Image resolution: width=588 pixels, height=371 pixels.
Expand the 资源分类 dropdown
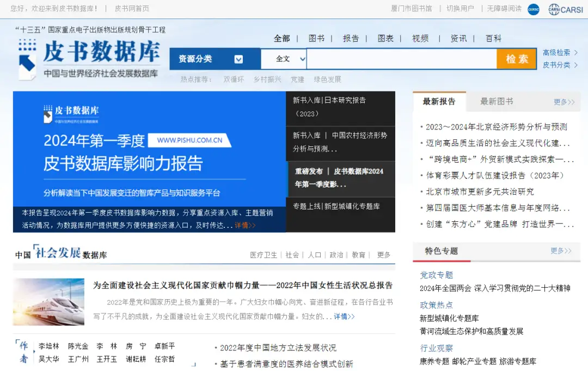[x=215, y=59]
